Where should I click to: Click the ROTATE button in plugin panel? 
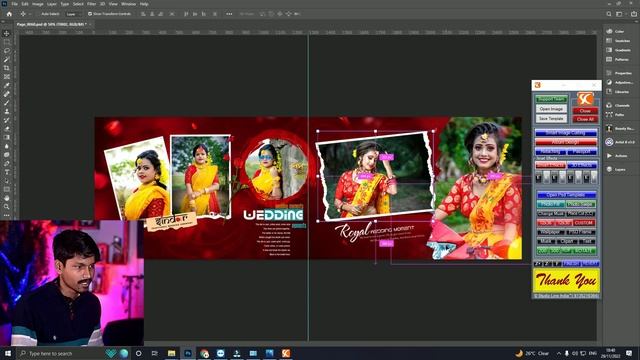tap(584, 251)
